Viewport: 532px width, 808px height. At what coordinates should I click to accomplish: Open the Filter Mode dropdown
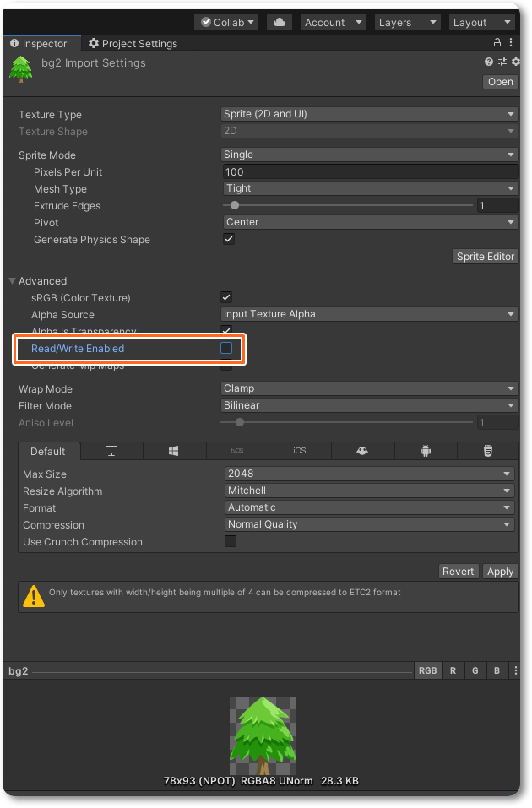369,405
